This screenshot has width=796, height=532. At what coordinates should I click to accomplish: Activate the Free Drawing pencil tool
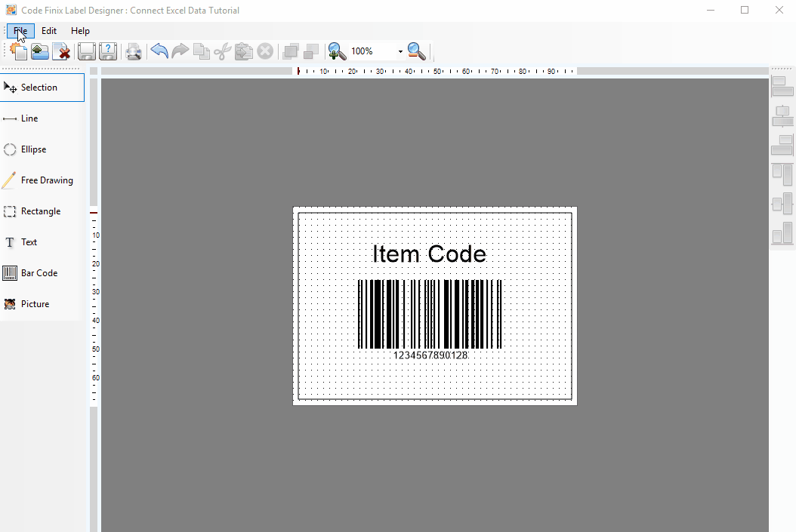coord(42,180)
